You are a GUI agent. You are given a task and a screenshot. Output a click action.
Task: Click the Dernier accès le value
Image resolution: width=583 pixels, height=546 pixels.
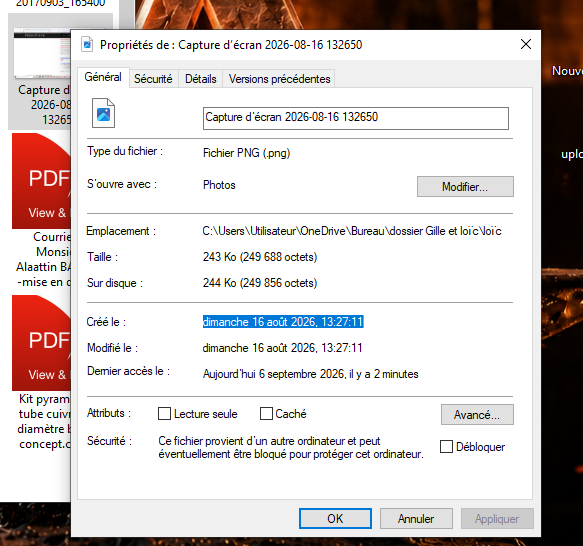click(310, 374)
